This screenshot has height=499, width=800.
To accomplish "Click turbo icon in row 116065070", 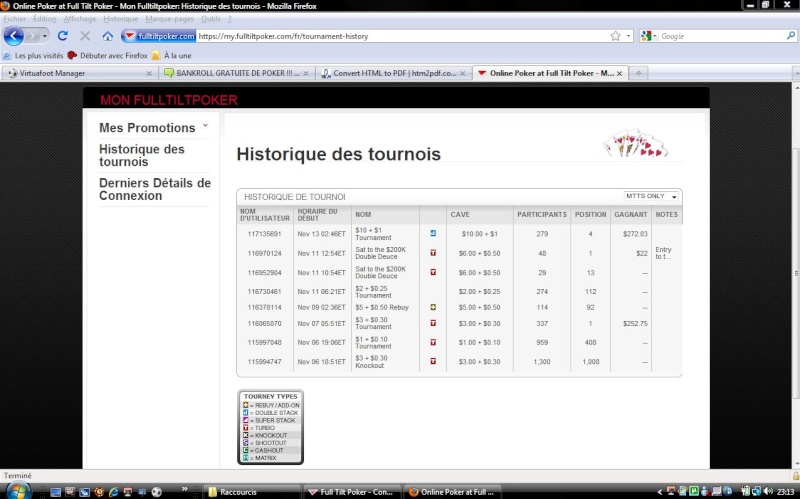I will 433,323.
